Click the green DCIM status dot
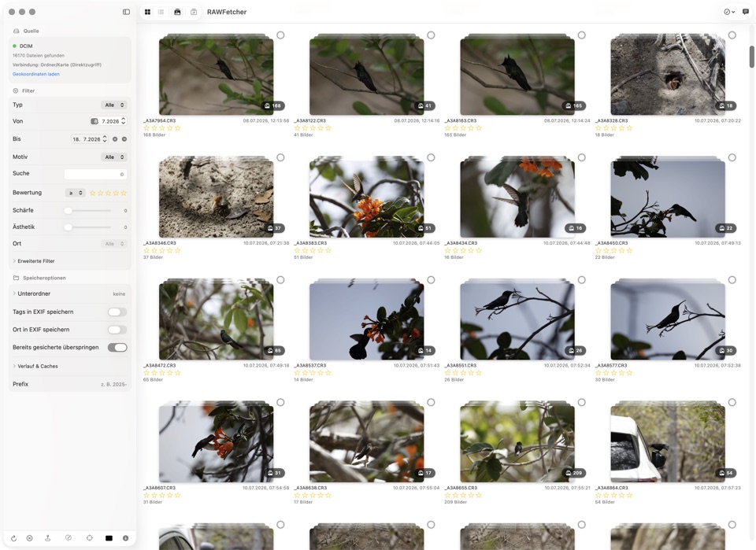The width and height of the screenshot is (756, 550). coord(14,46)
